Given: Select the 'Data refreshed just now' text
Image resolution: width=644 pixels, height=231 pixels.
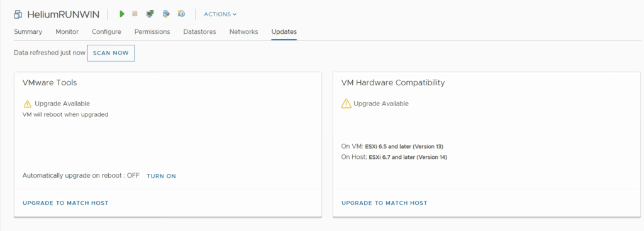Looking at the screenshot, I should click(50, 53).
